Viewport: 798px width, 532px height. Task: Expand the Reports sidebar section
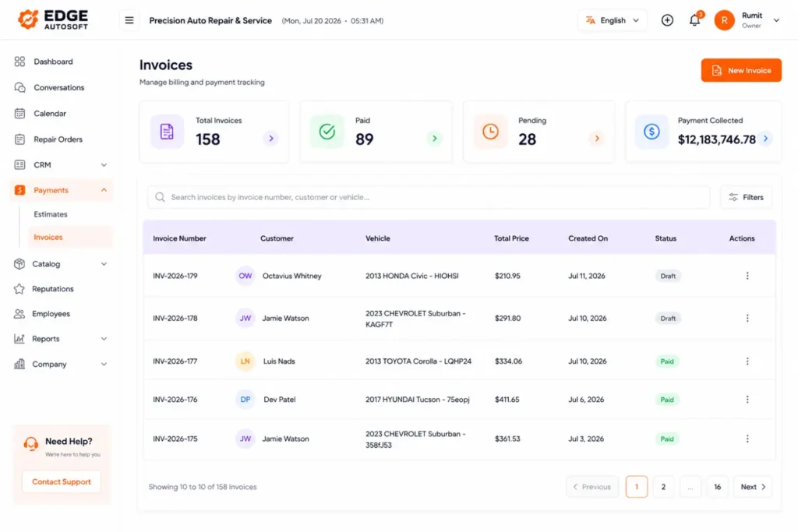pyautogui.click(x=61, y=339)
